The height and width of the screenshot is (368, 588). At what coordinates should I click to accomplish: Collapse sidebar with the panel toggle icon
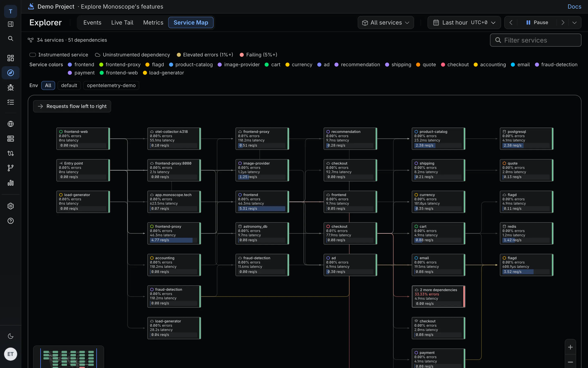pyautogui.click(x=10, y=24)
